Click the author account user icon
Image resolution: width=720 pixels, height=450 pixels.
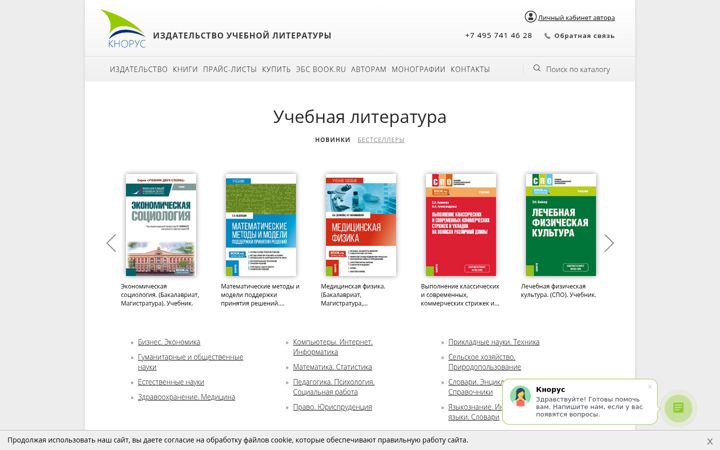pyautogui.click(x=530, y=17)
